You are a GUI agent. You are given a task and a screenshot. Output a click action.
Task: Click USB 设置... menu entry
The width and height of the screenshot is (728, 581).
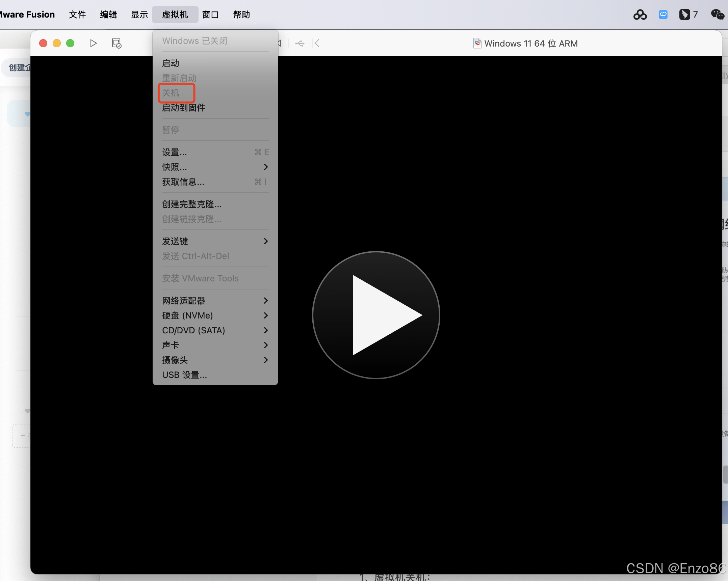click(x=184, y=375)
